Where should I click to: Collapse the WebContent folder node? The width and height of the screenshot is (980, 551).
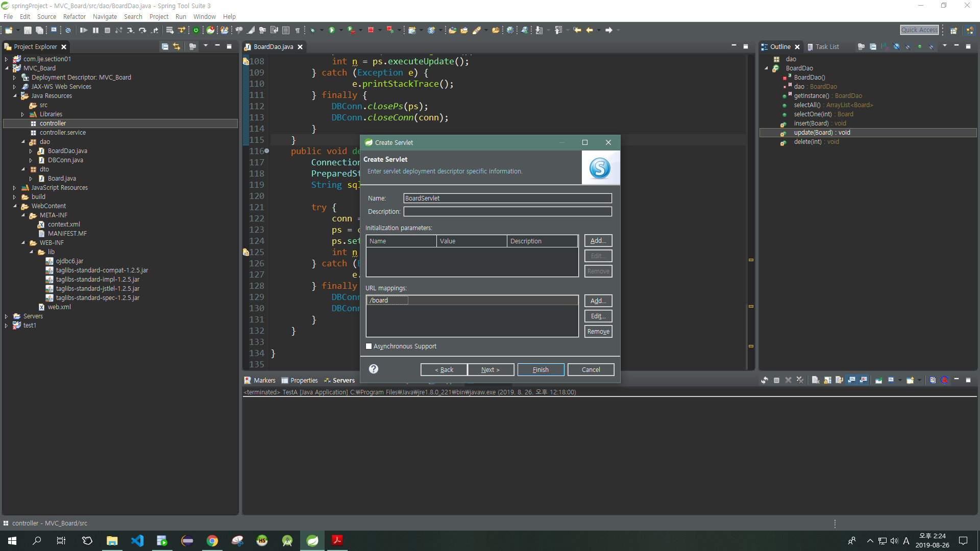15,206
